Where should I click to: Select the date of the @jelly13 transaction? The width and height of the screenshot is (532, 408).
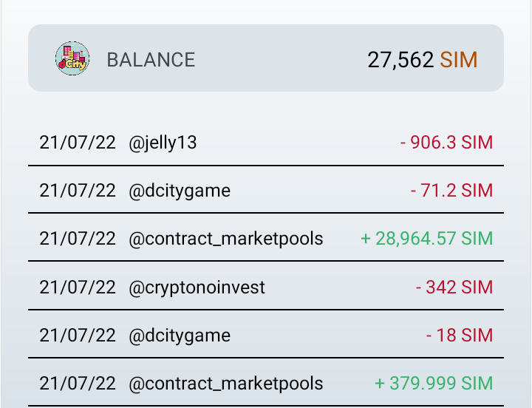click(78, 143)
